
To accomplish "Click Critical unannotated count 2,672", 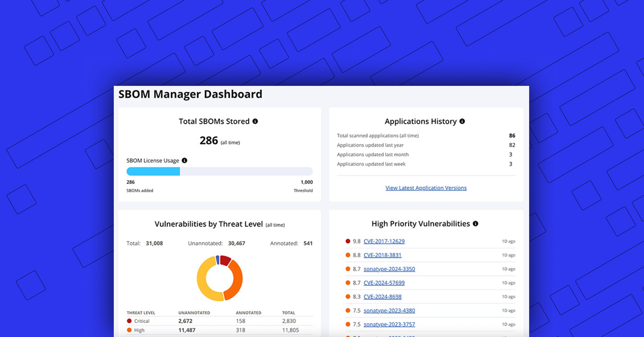I will tap(185, 321).
